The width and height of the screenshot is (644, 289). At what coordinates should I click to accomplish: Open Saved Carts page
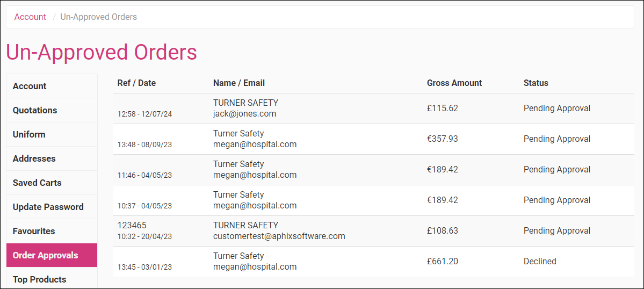point(37,183)
